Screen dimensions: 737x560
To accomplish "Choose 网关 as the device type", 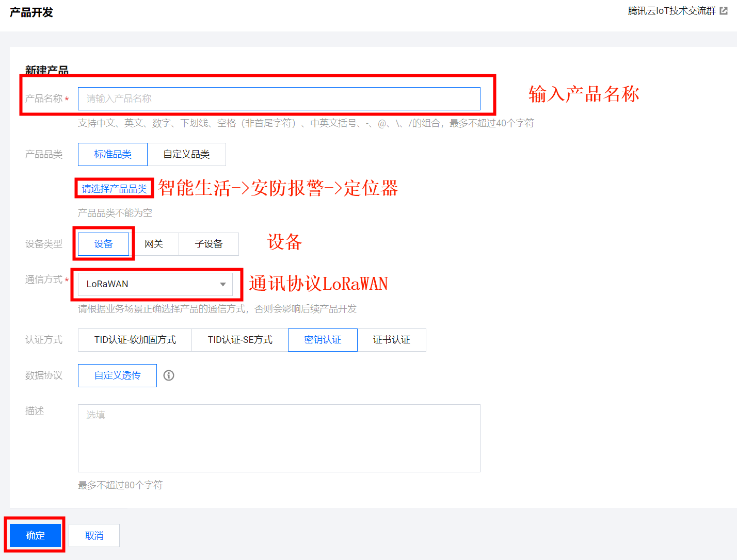I will point(154,244).
